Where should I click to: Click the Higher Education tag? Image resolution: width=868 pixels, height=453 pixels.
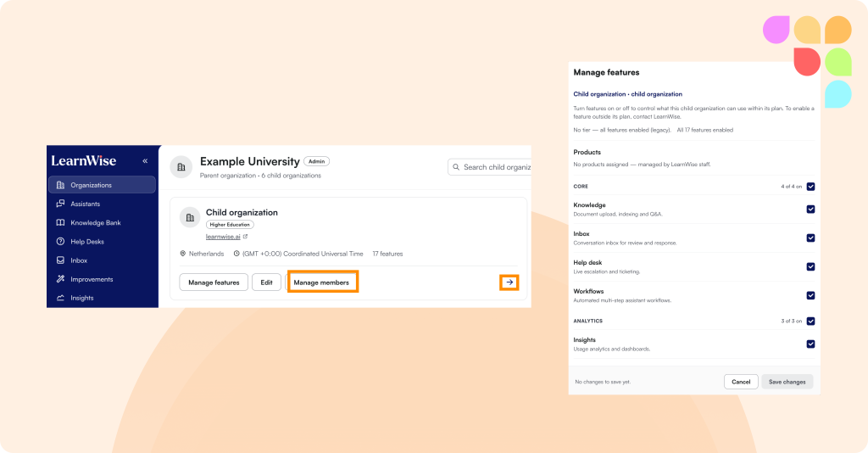click(230, 225)
